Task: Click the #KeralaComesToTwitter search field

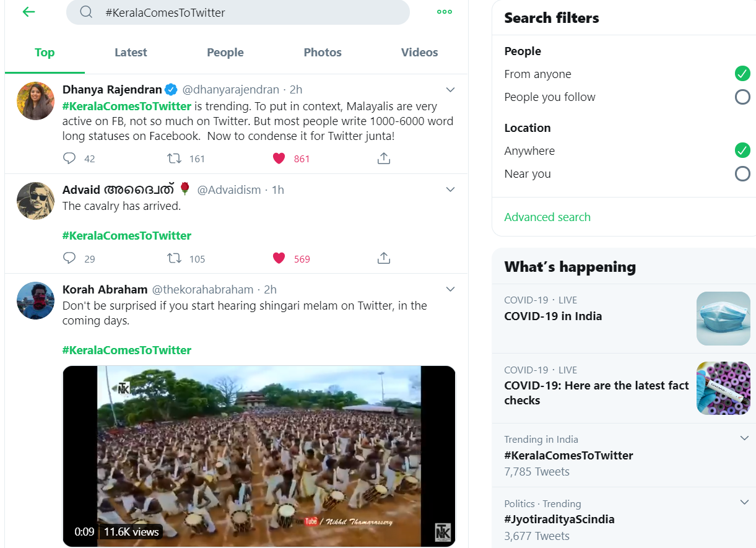Action: click(248, 12)
